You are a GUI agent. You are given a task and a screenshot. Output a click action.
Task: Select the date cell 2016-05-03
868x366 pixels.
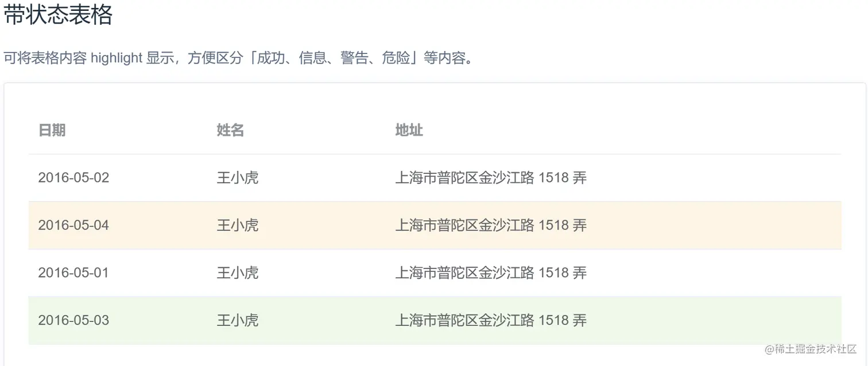coord(73,321)
